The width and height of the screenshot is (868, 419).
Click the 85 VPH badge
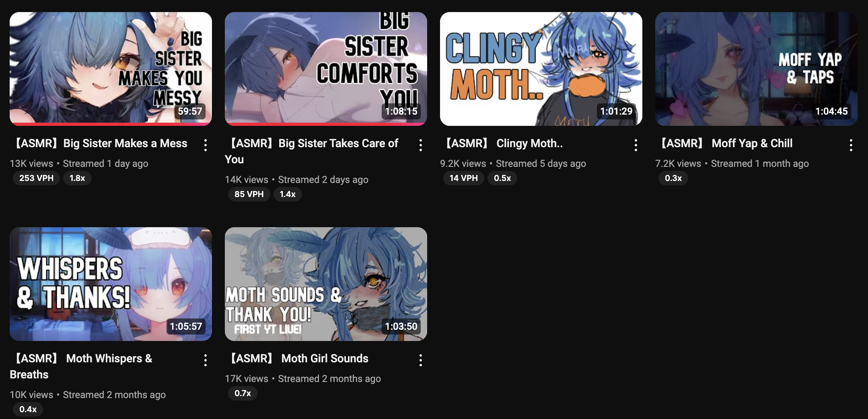pos(249,194)
